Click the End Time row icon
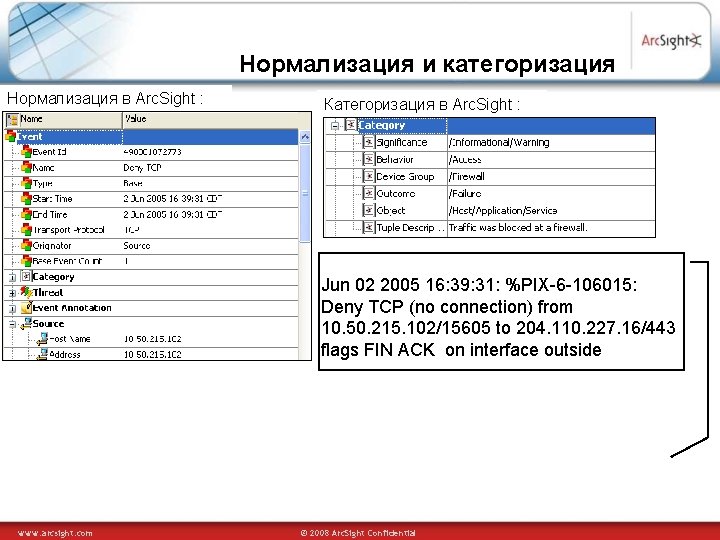Image resolution: width=720 pixels, height=540 pixels. (26, 214)
